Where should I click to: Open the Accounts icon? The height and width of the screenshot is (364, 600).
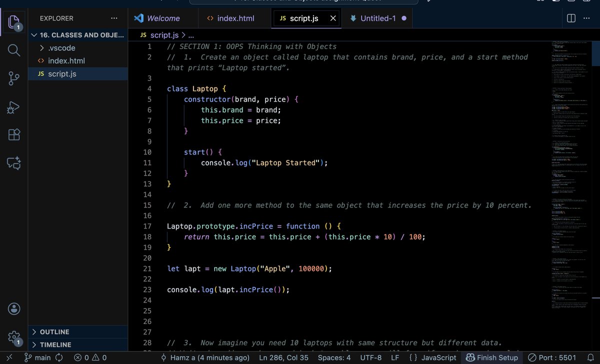(x=14, y=308)
